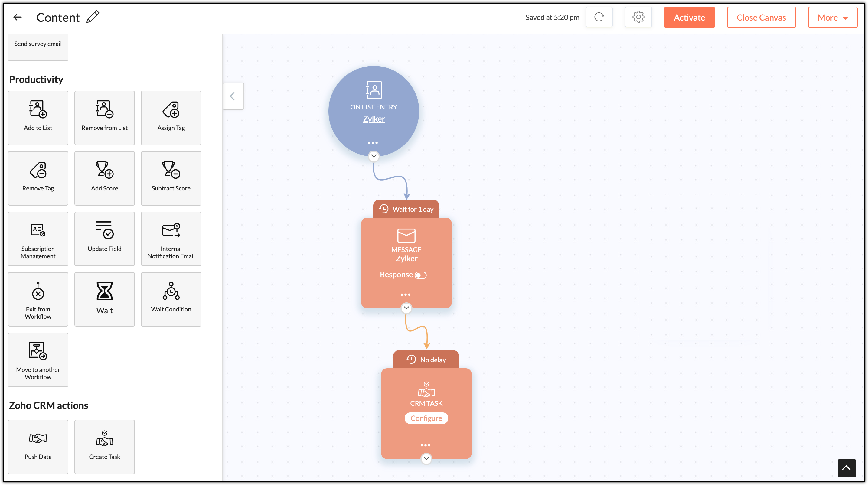The image size is (868, 485).
Task: Pick the Subtract Score action
Action: 171,178
